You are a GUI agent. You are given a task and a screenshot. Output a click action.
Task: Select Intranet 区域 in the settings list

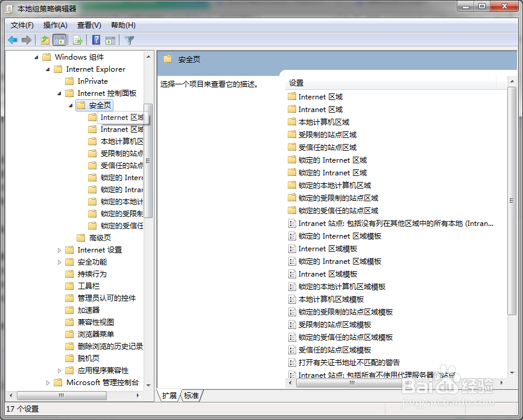(320, 109)
